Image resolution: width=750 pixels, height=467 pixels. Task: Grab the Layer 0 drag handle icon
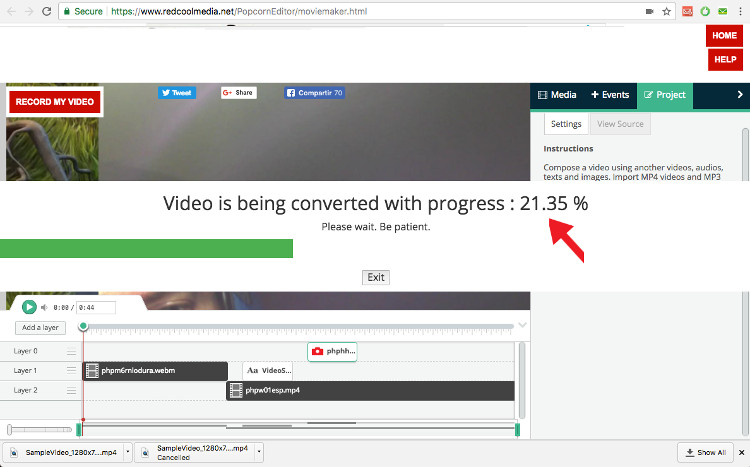[71, 352]
